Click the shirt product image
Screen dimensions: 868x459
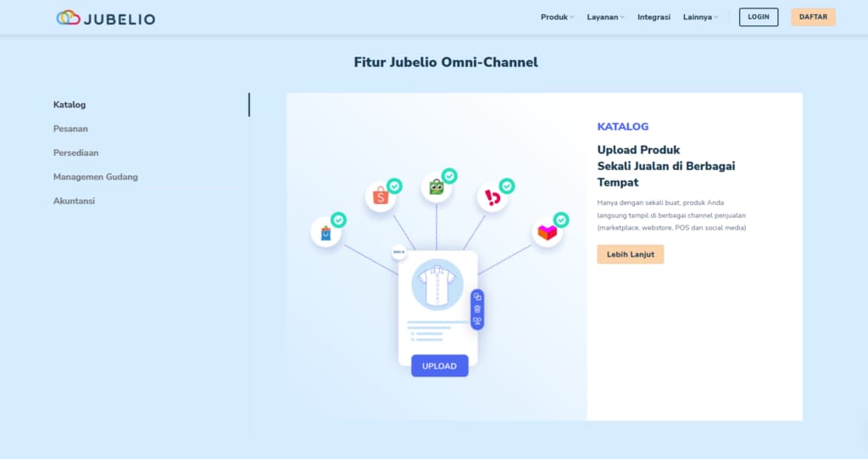tap(437, 285)
